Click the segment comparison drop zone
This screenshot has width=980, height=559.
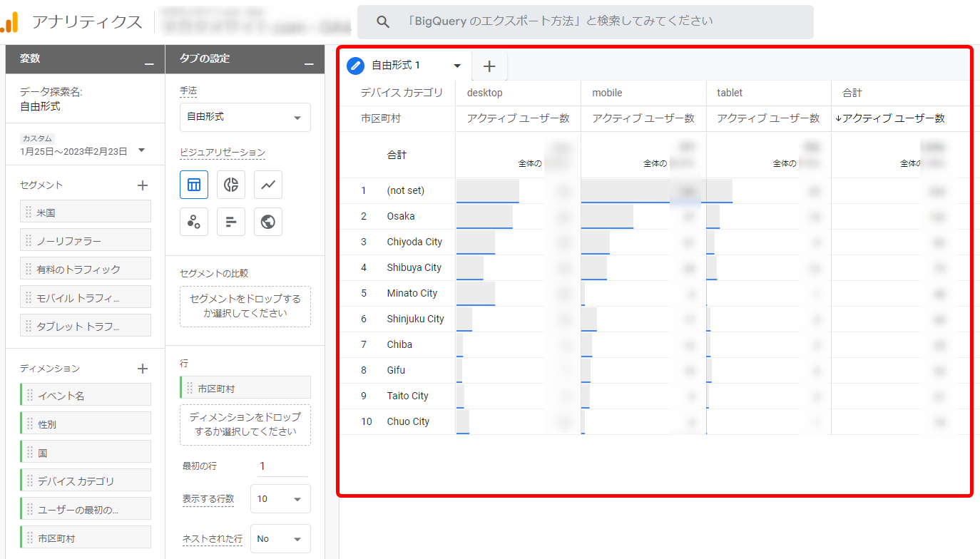point(245,306)
